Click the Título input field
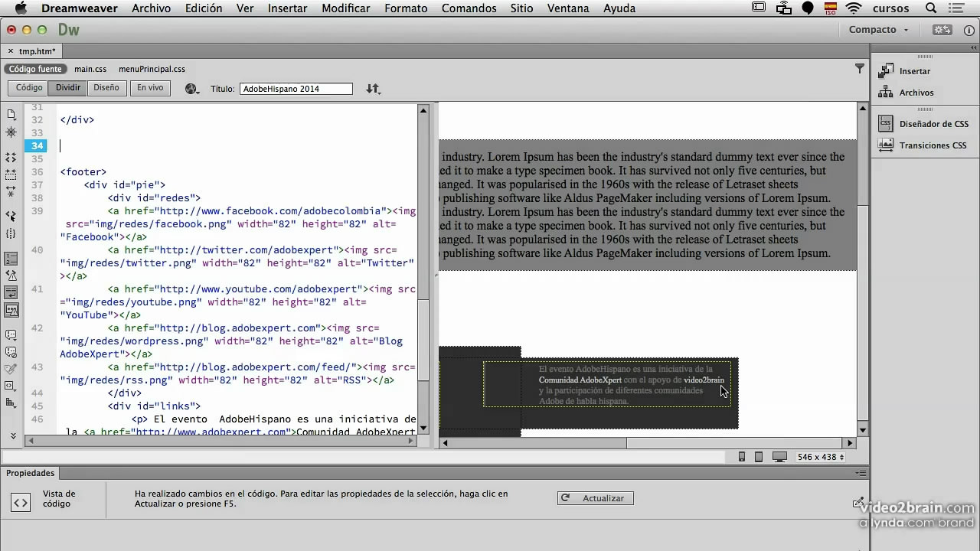This screenshot has height=551, width=980. (x=296, y=89)
